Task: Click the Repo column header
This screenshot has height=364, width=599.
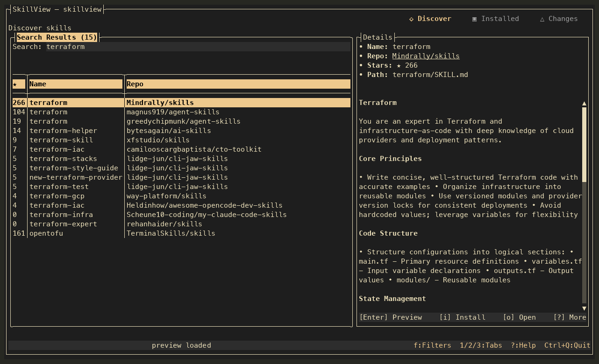Action: coord(238,84)
